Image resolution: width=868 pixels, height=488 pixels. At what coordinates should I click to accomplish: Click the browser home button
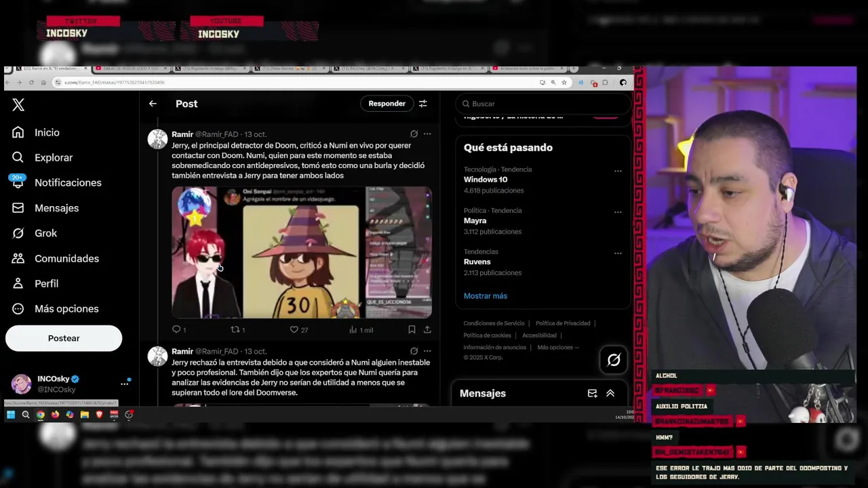point(43,82)
